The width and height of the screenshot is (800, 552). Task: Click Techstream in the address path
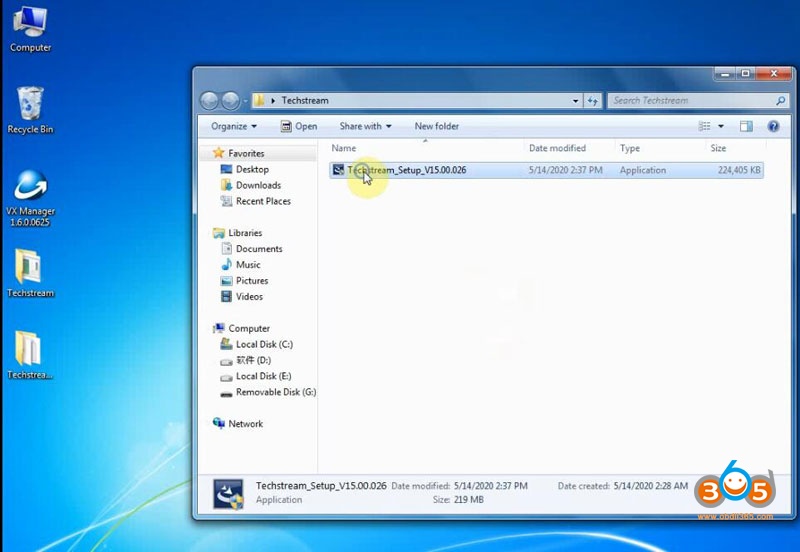pos(305,101)
